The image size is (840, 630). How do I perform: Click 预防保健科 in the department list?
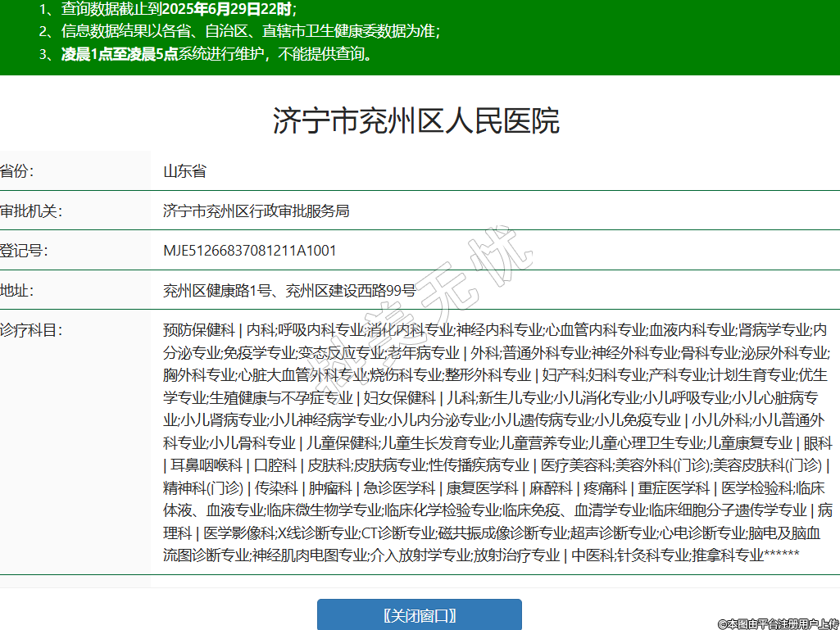tap(198, 330)
